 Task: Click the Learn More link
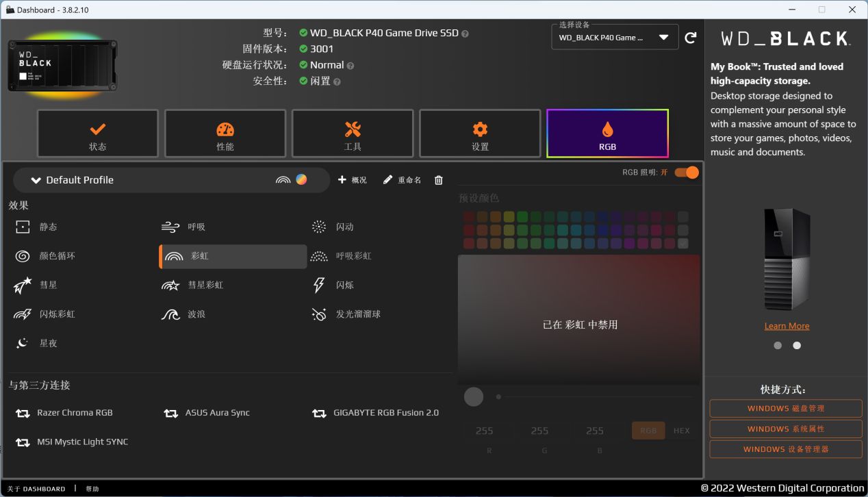click(787, 326)
